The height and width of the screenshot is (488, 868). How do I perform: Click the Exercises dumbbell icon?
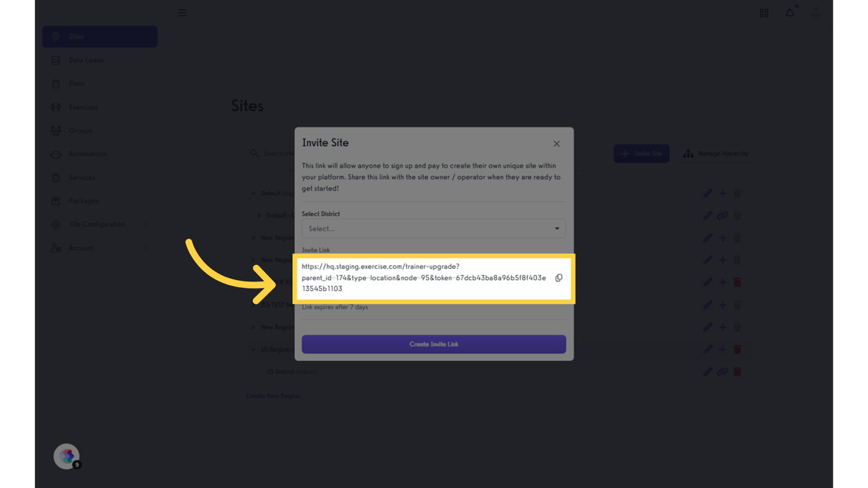coord(56,107)
